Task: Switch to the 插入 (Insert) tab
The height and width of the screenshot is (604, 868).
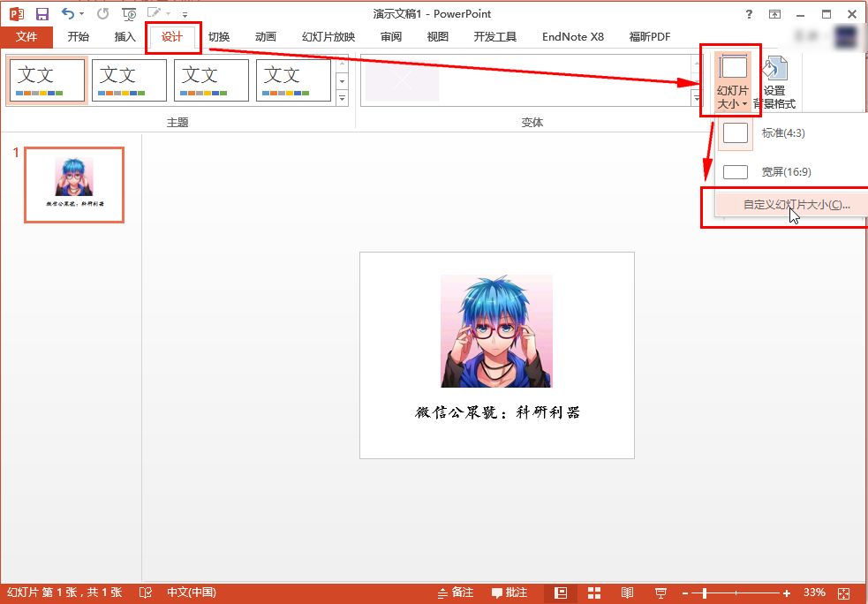Action: pyautogui.click(x=125, y=37)
